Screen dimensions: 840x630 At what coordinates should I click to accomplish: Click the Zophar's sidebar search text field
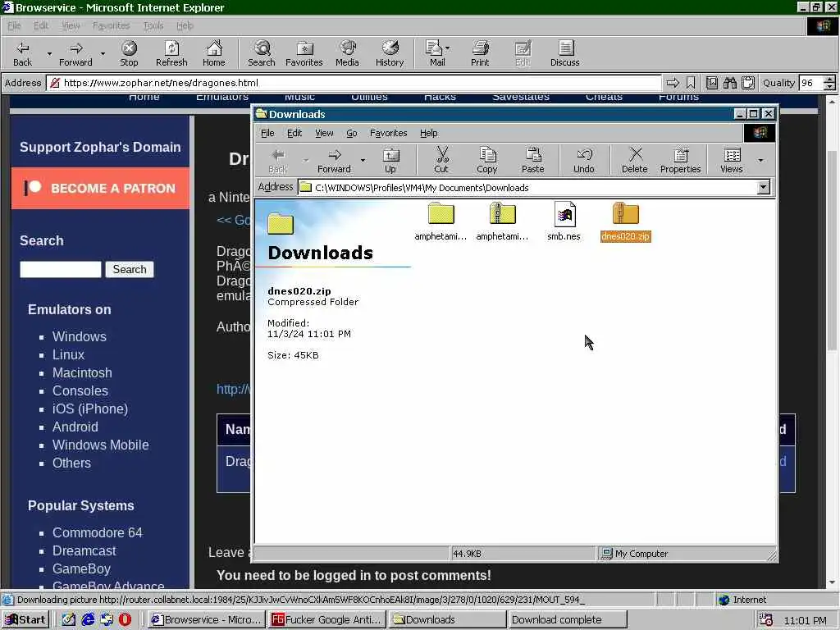pos(61,269)
